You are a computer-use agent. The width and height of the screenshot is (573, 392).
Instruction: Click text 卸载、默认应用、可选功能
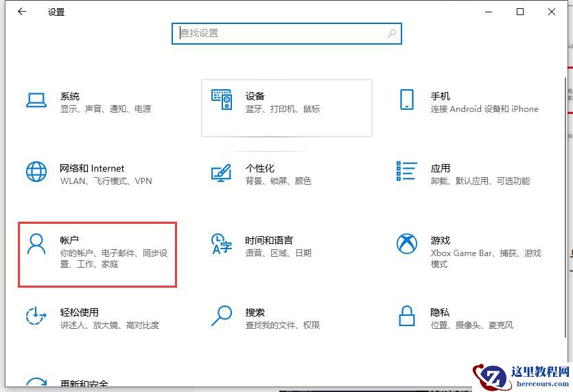[480, 181]
